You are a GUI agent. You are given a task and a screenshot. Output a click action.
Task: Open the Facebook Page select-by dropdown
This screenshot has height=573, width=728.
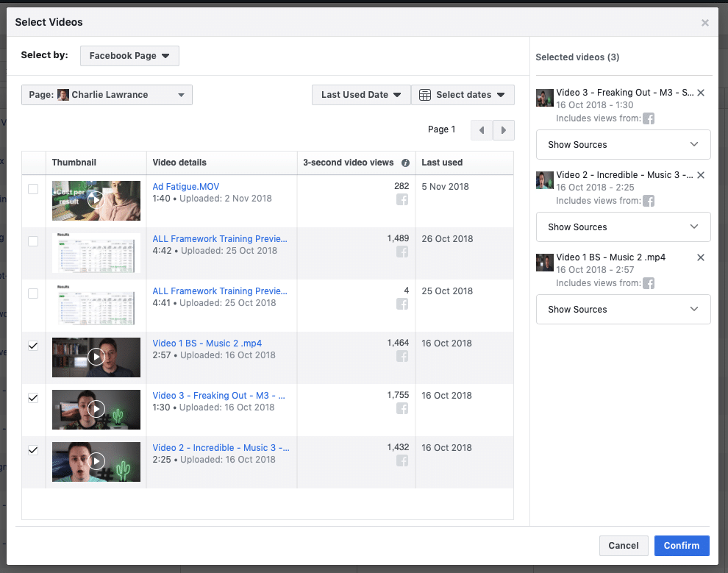[129, 56]
